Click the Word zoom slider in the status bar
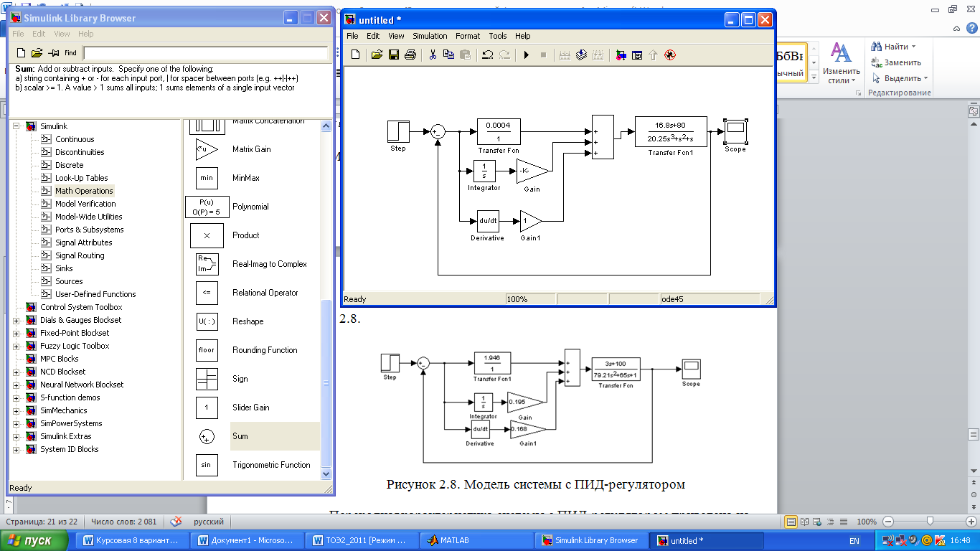Viewport: 980px width, 551px height. pos(930,522)
